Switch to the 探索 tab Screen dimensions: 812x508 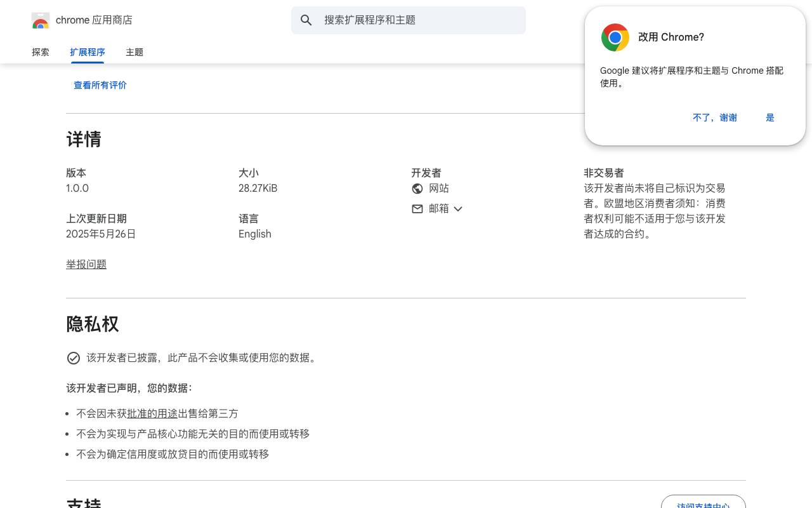coord(41,52)
